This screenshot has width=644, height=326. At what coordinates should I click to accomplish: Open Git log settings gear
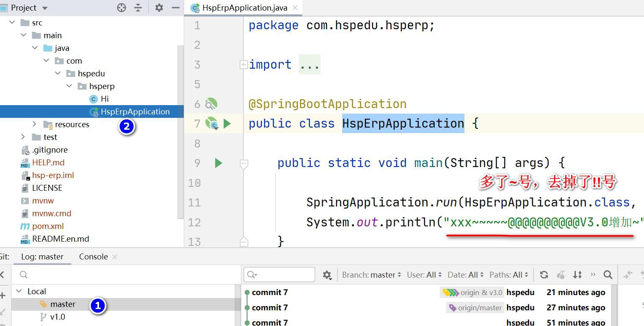(x=327, y=275)
